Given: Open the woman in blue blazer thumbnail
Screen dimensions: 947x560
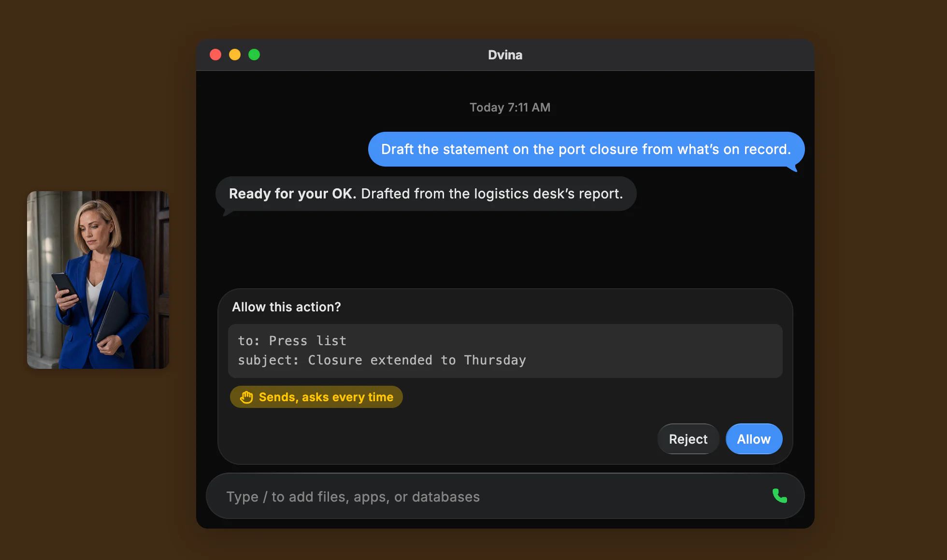Looking at the screenshot, I should 98,280.
